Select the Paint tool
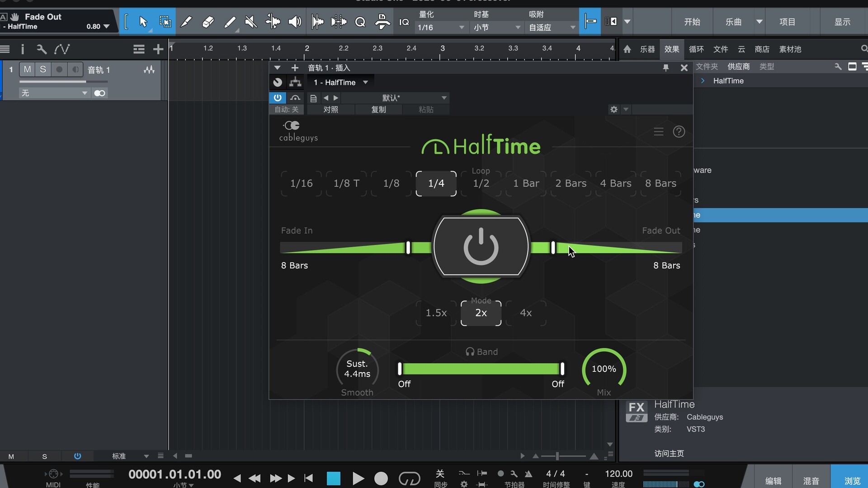This screenshot has width=868, height=488. click(230, 21)
